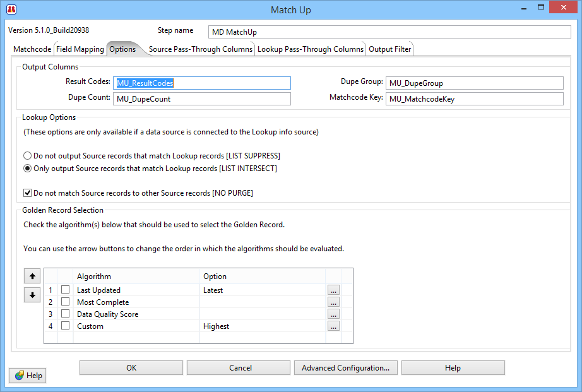Open options ellipsis for Last Updated algorithm
Screen dimensions: 582x392
333,290
